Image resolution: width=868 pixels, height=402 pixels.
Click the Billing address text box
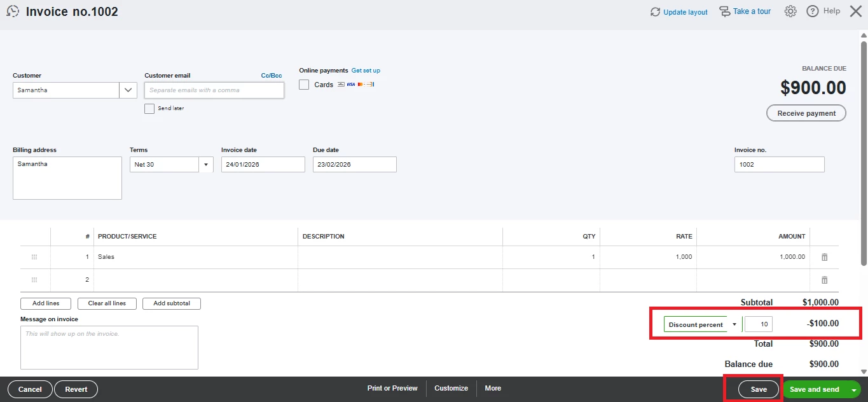(67, 178)
